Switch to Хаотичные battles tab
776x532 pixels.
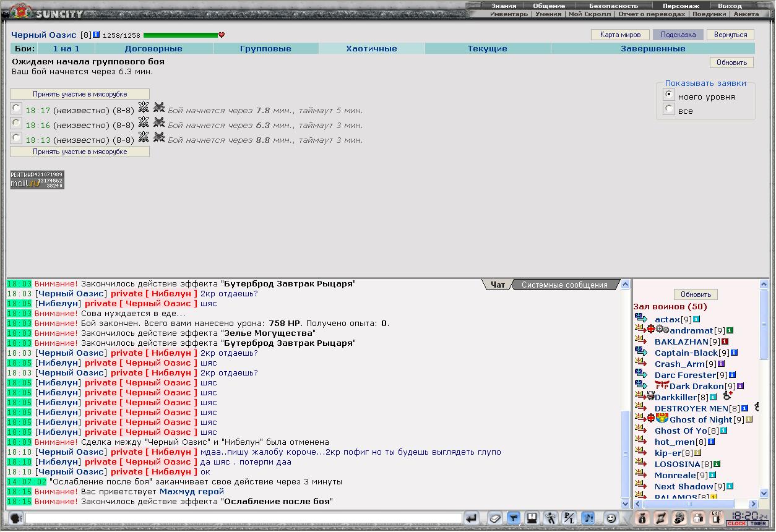click(x=371, y=48)
